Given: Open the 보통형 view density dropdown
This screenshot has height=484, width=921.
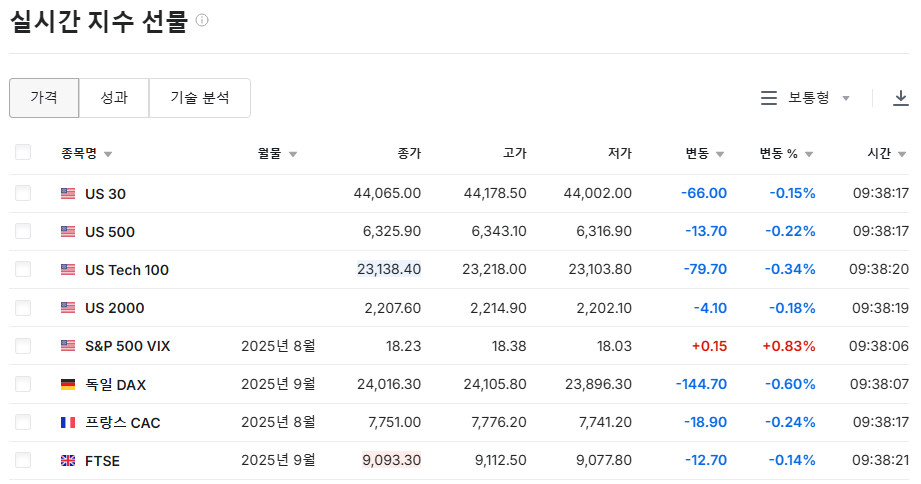Looking at the screenshot, I should pyautogui.click(x=818, y=98).
